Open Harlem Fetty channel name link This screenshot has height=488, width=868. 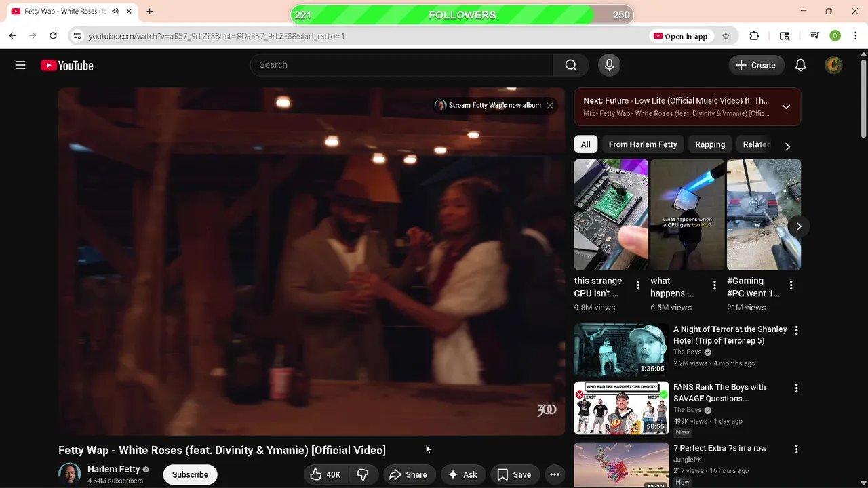113,469
